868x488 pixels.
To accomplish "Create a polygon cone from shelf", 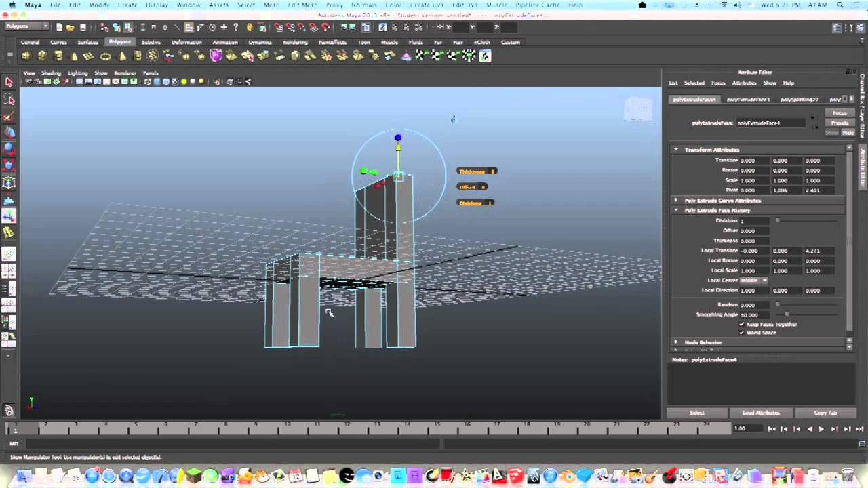I will [x=74, y=56].
